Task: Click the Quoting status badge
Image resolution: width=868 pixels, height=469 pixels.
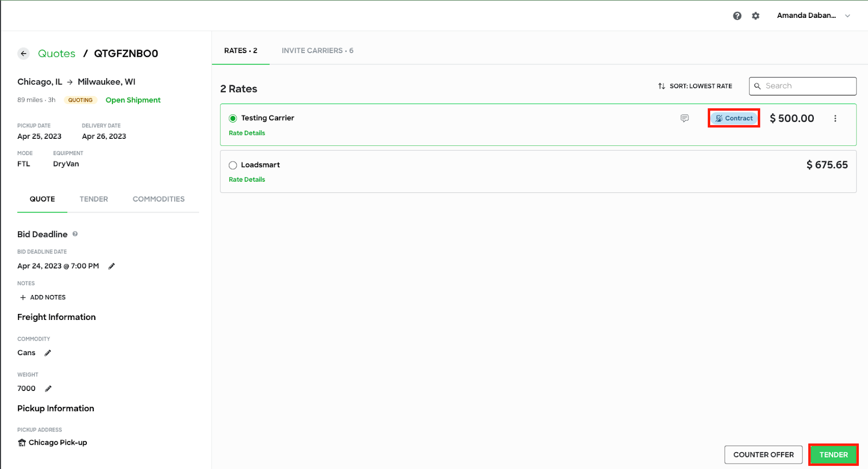Action: click(x=80, y=100)
